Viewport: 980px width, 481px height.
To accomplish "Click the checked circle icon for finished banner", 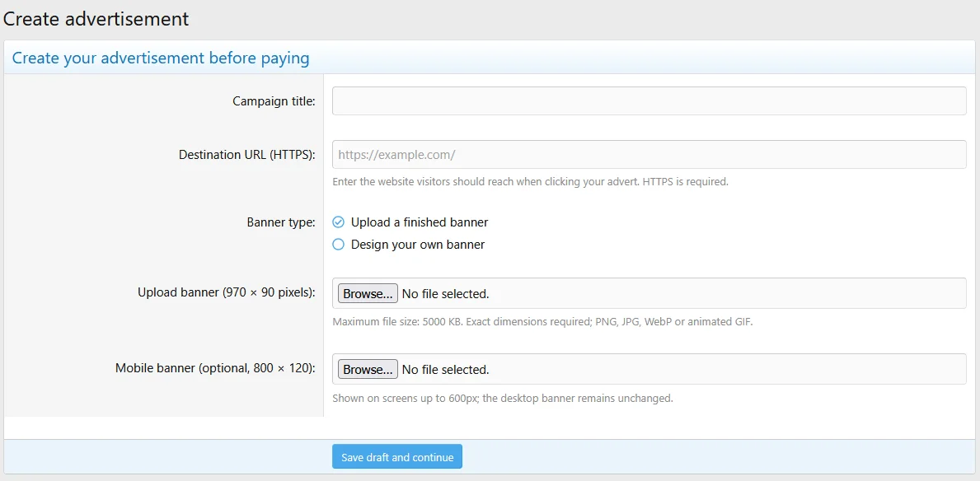I will pyautogui.click(x=338, y=222).
